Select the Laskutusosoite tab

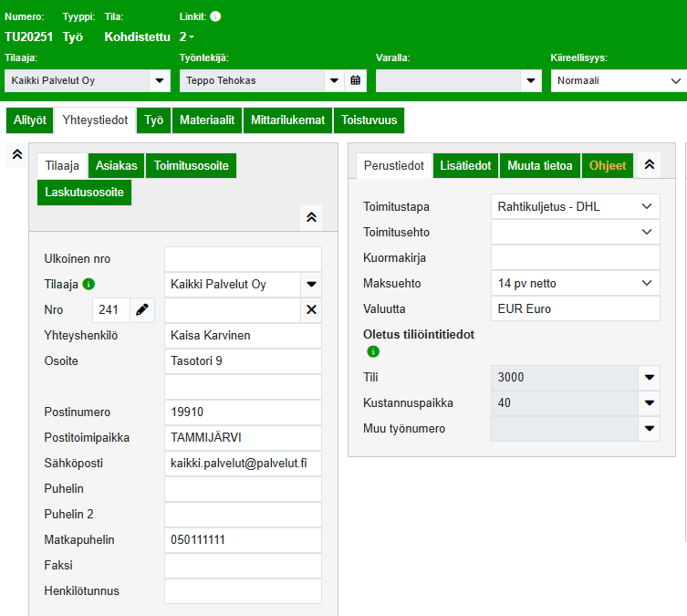[83, 193]
